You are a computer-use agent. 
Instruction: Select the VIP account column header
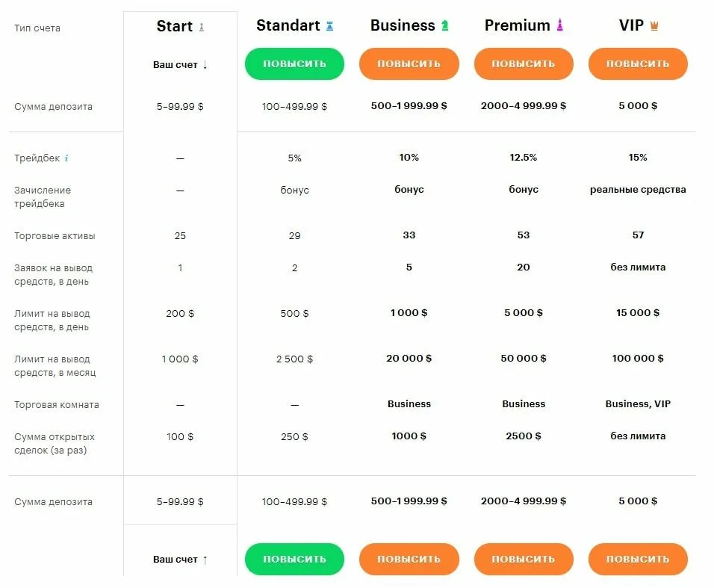click(631, 25)
